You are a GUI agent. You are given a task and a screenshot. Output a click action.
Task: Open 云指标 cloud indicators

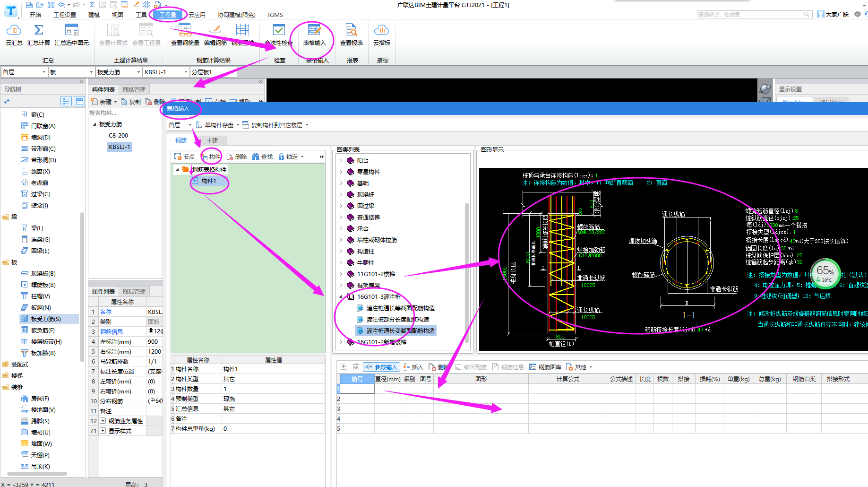382,35
